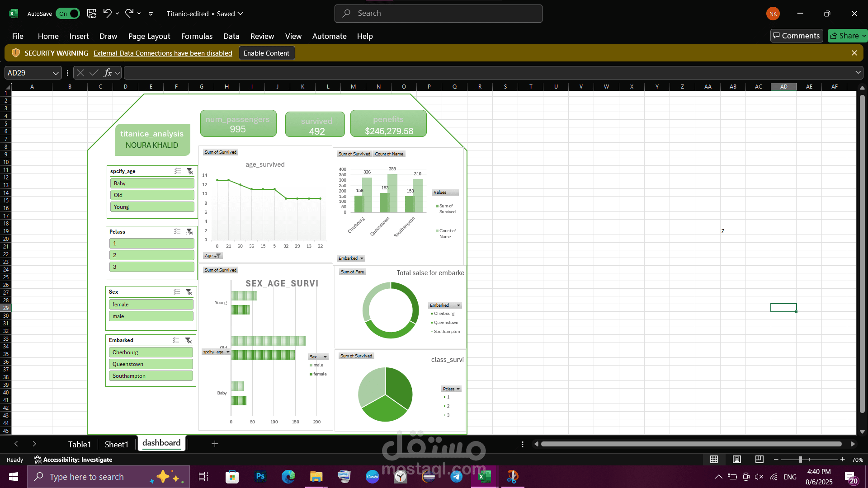Open Photoshop from the taskbar

(x=260, y=477)
